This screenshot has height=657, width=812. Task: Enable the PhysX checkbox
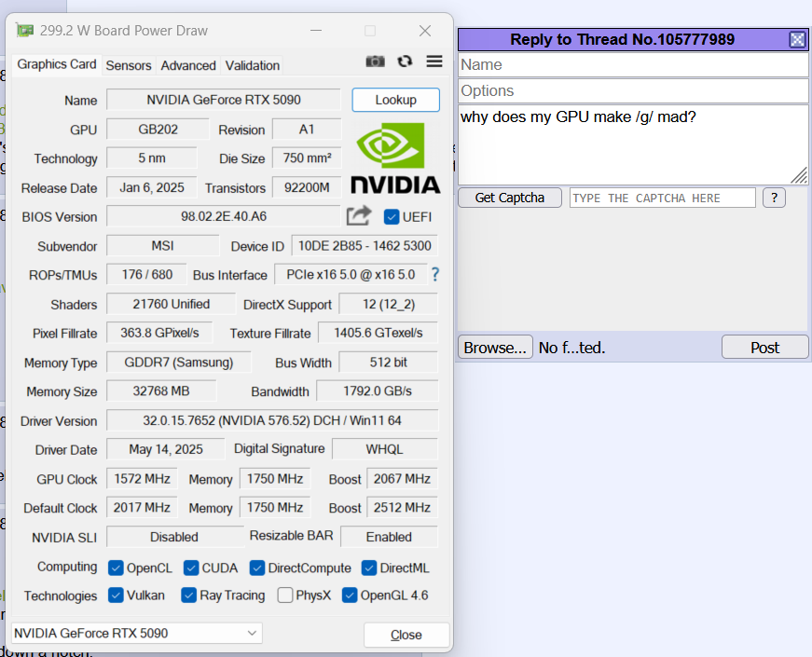pos(285,595)
